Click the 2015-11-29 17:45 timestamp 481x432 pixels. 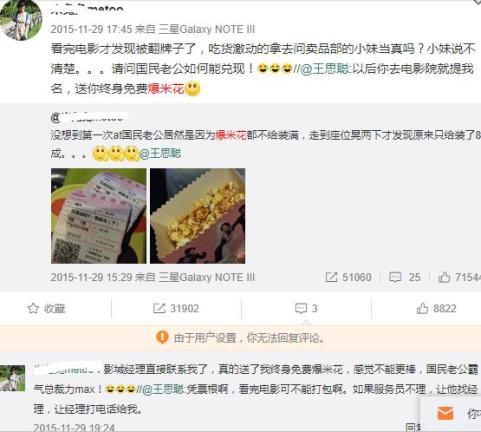tap(92, 29)
